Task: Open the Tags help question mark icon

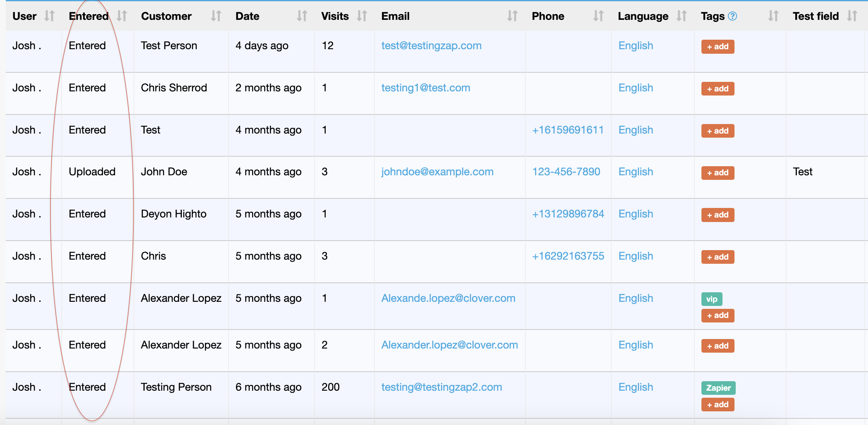Action: [732, 16]
